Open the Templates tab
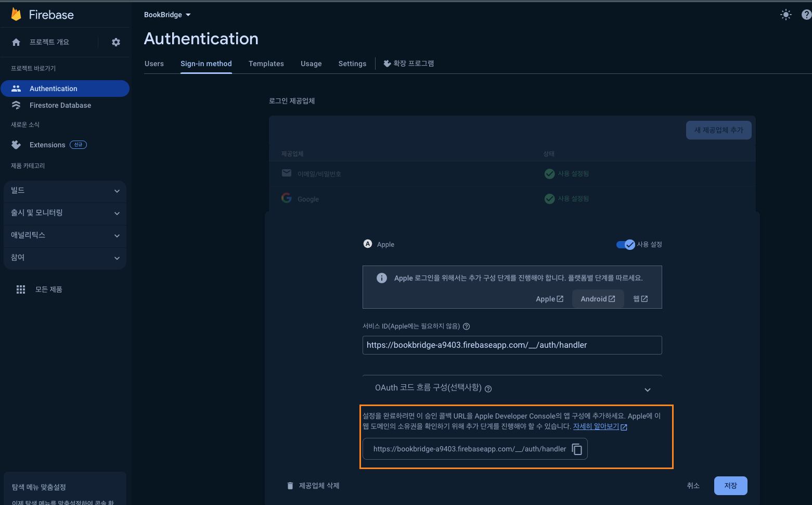Image resolution: width=812 pixels, height=505 pixels. pos(266,64)
